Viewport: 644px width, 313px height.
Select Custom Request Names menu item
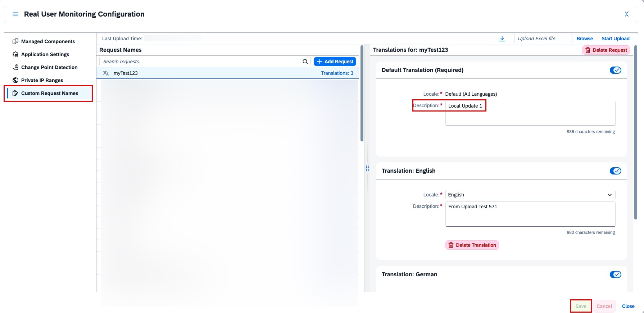[49, 93]
